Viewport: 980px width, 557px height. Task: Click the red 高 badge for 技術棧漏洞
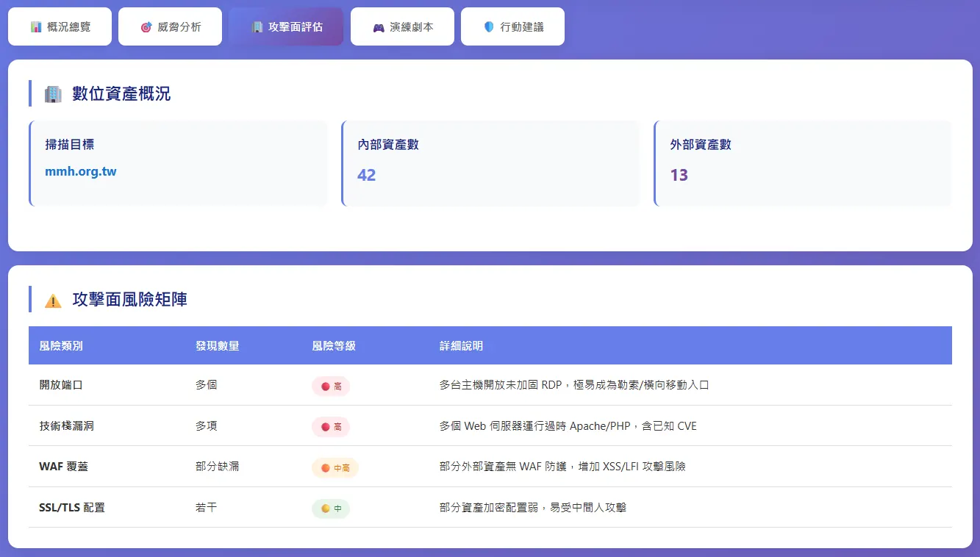(x=331, y=426)
